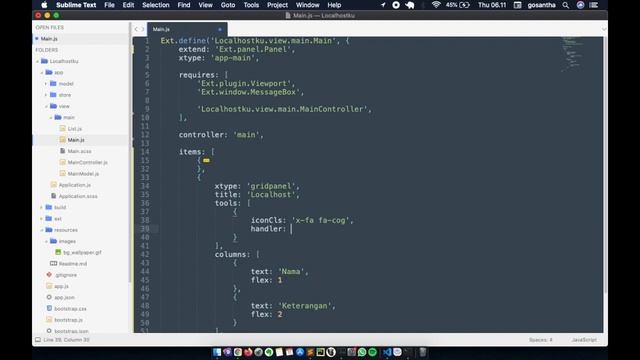Expand the model folder

[46, 84]
